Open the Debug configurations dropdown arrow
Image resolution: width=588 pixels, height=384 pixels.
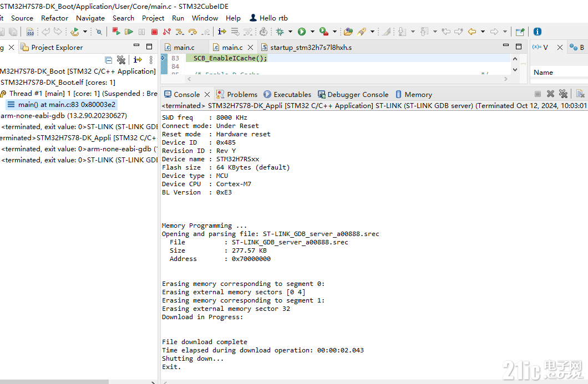click(x=290, y=32)
